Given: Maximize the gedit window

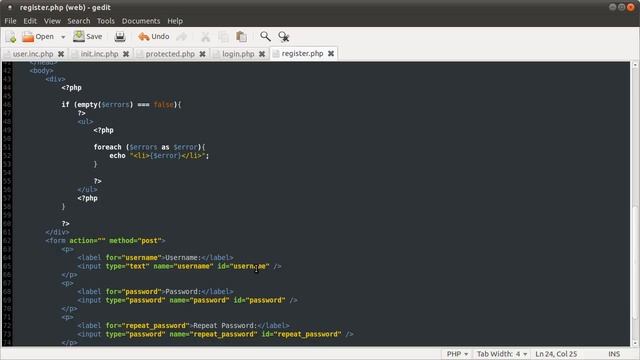Looking at the screenshot, I should point(621,7).
